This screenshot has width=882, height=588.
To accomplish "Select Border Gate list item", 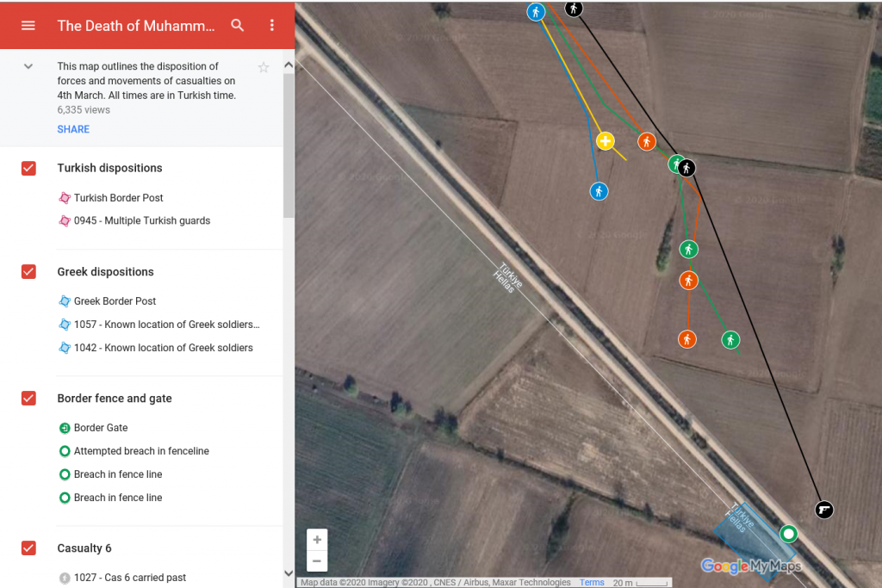I will [x=100, y=427].
